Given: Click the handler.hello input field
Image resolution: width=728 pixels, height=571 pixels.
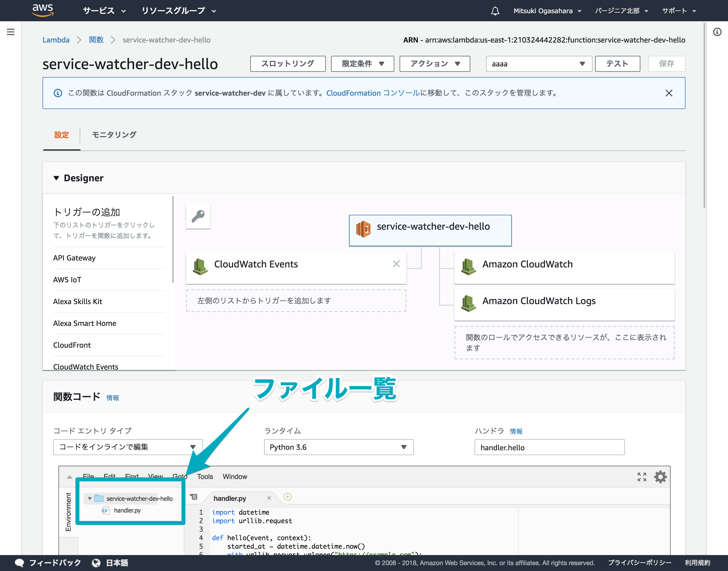Looking at the screenshot, I should coord(549,447).
